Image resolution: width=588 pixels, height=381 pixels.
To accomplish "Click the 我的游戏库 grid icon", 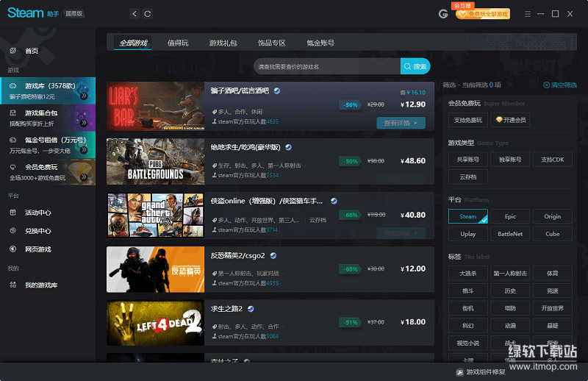I will pyautogui.click(x=12, y=285).
